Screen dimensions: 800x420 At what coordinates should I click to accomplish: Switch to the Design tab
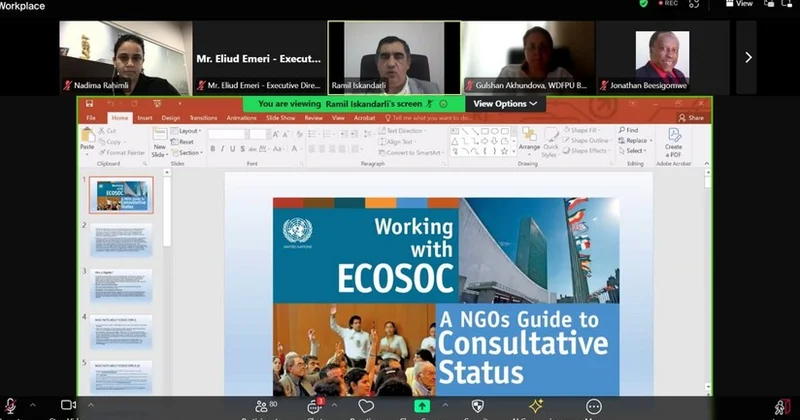pyautogui.click(x=171, y=118)
